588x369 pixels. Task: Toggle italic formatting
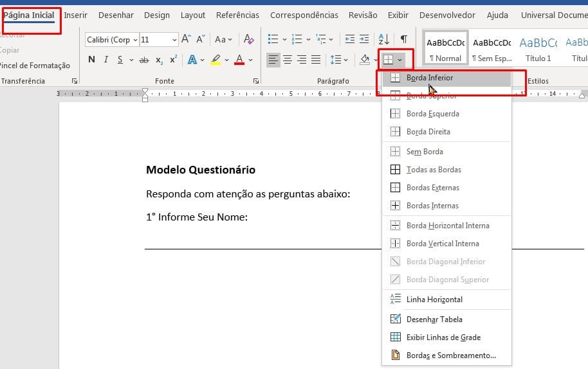(x=106, y=60)
